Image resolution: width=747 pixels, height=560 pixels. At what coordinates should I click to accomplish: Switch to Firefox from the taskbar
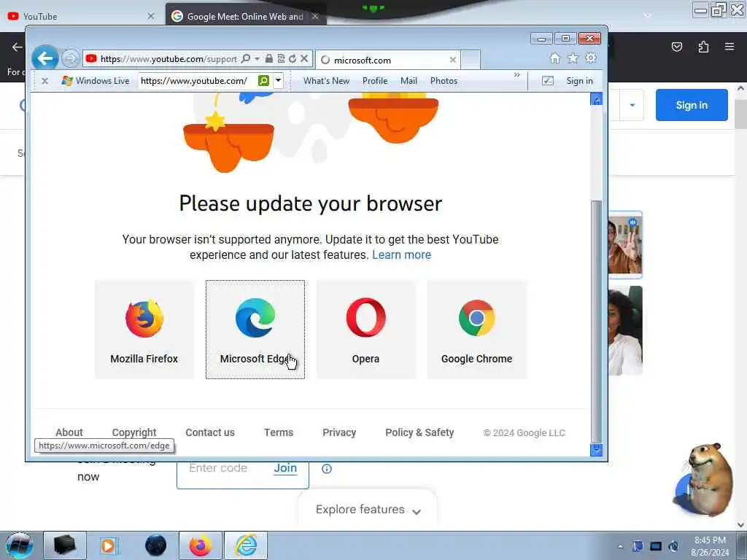point(201,545)
